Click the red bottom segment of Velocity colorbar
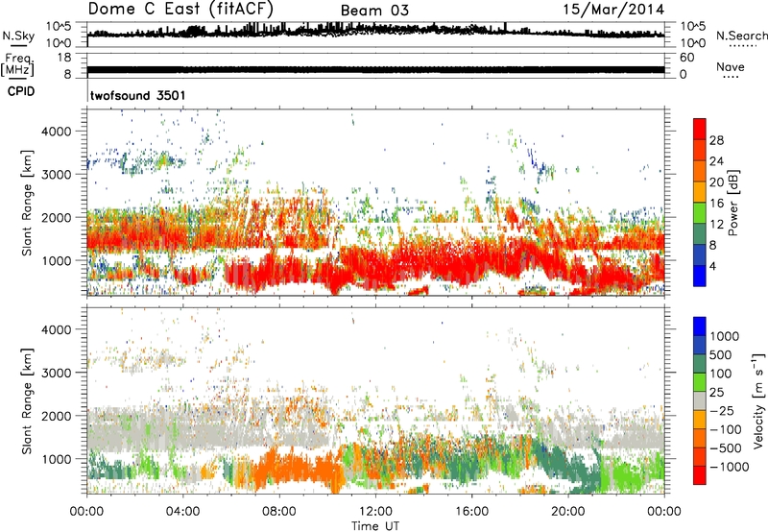 coord(700,475)
